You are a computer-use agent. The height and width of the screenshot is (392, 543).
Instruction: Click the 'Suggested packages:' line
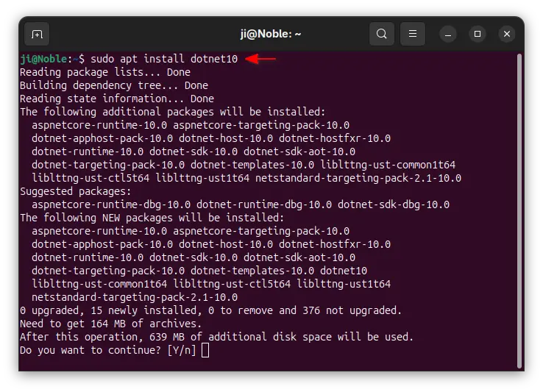[76, 191]
